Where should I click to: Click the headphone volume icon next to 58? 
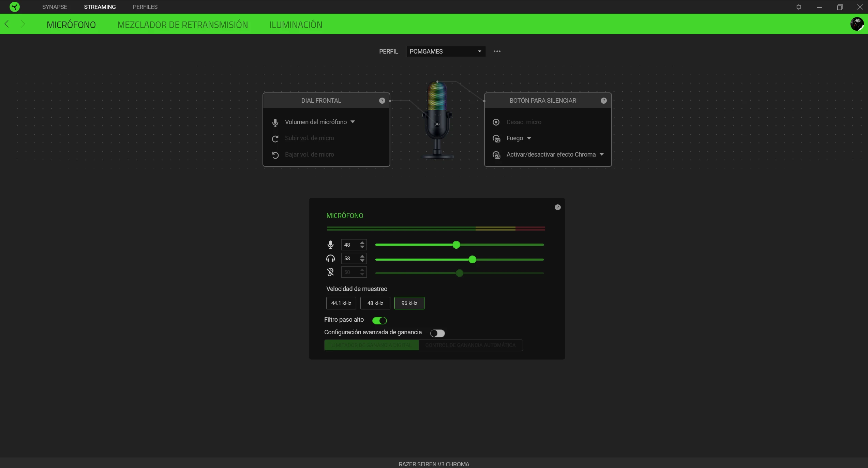point(330,258)
